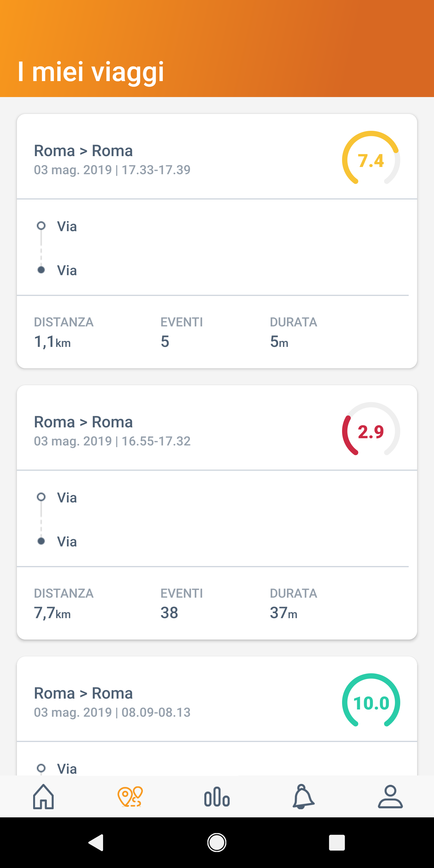Tap the 5 events count

click(165, 342)
